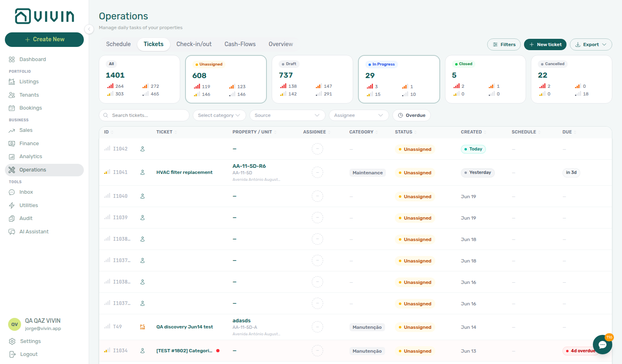Expand the Export dropdown
This screenshot has height=364, width=622.
tap(591, 44)
